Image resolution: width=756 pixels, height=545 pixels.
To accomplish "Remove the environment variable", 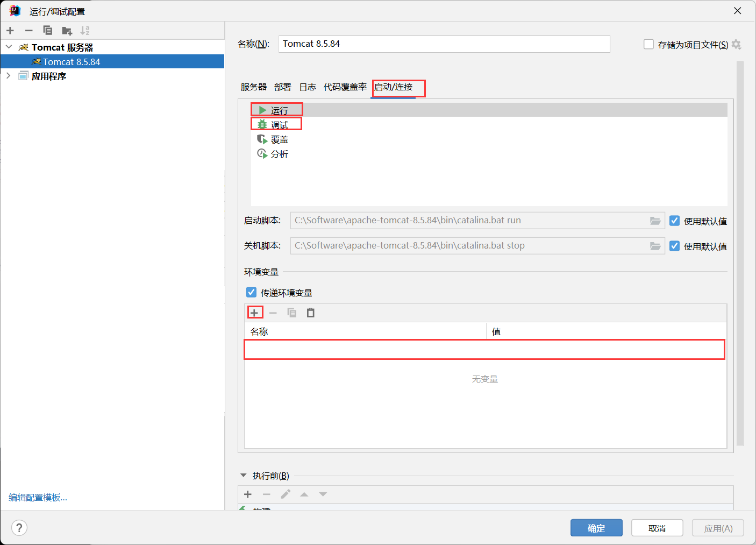I will coord(273,313).
